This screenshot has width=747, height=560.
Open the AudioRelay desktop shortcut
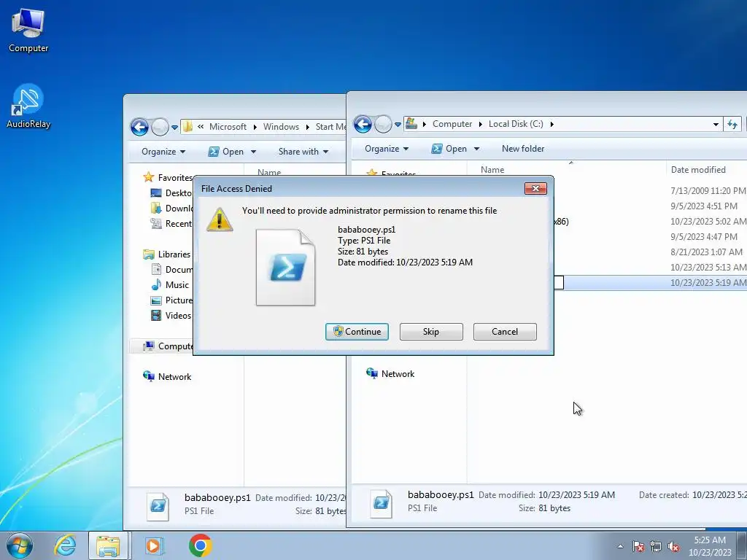pos(28,106)
